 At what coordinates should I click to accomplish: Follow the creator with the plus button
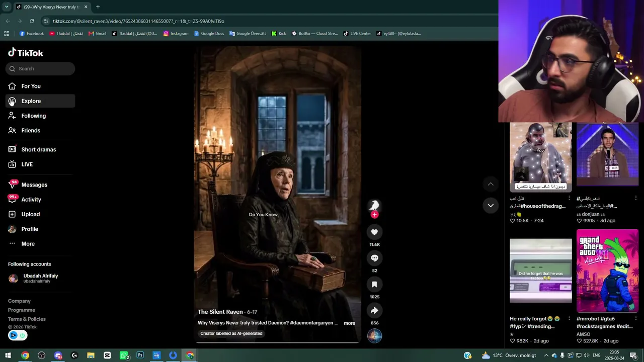pyautogui.click(x=374, y=215)
